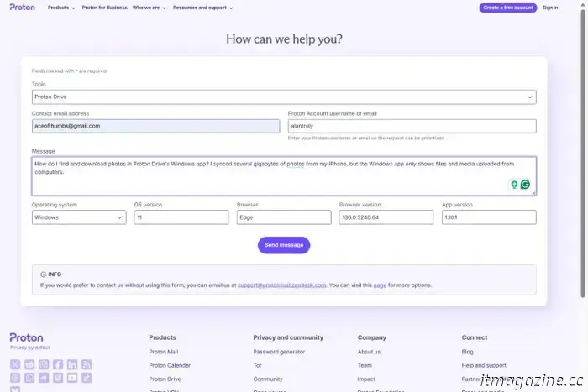Open Proton's X (Twitter) social icon
588x392 pixels.
point(15,364)
